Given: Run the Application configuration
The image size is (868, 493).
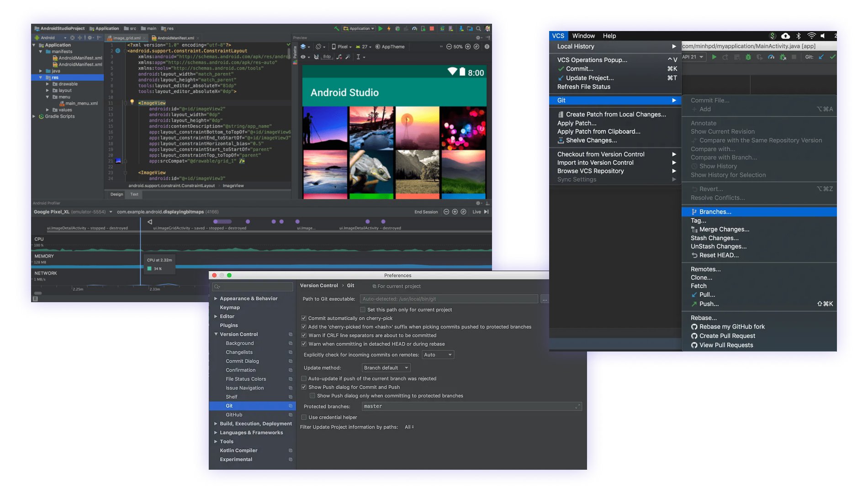Looking at the screenshot, I should click(x=381, y=28).
